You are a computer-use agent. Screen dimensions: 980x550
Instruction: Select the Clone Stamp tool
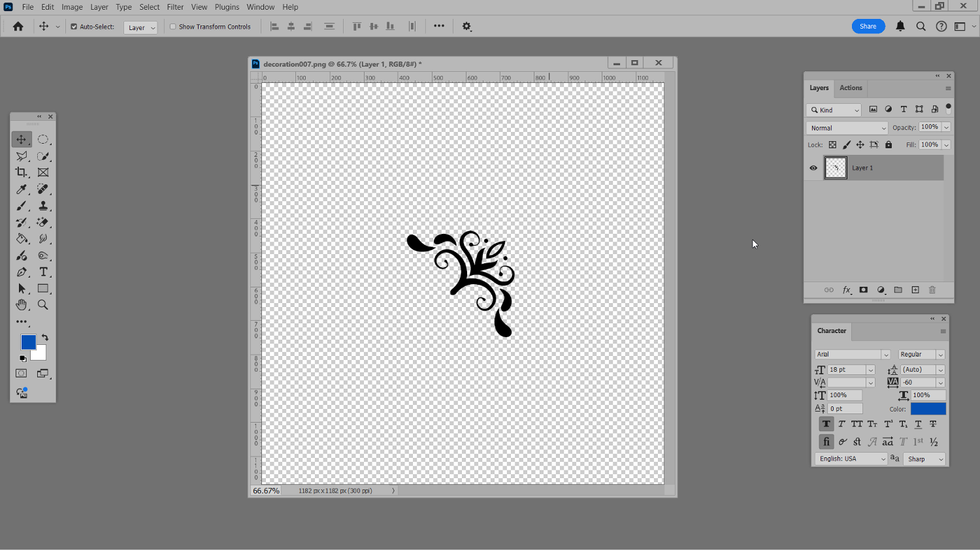click(43, 206)
